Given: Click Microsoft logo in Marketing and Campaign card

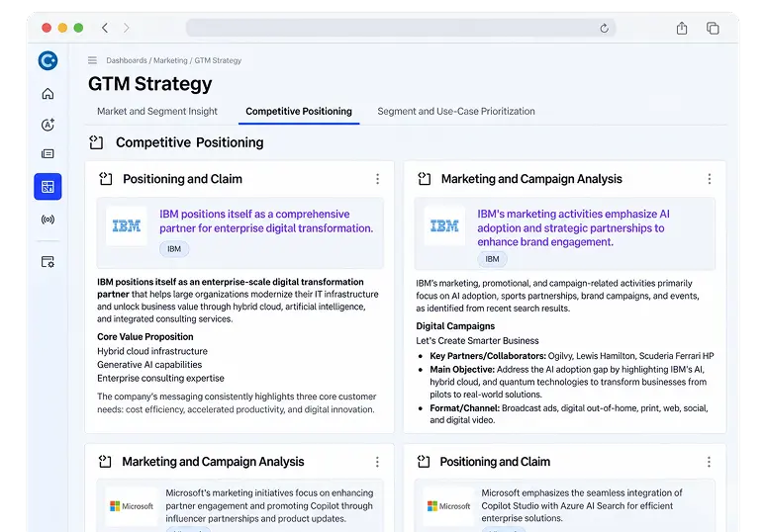Looking at the screenshot, I should click(132, 506).
